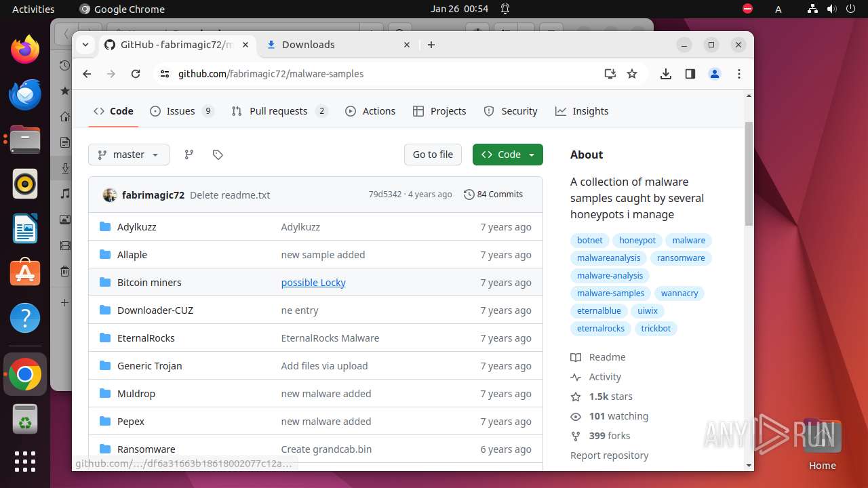Select the wannacry topic tag

coord(679,293)
